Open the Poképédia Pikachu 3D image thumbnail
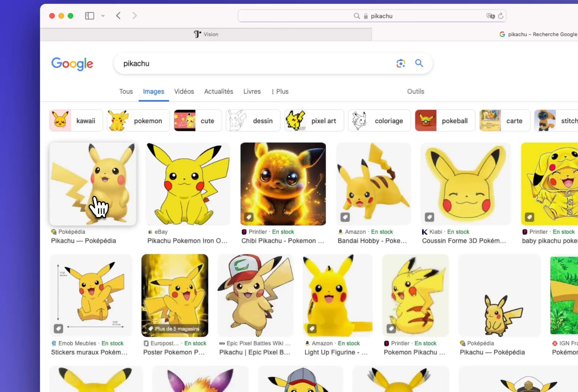The height and width of the screenshot is (392, 578). point(93,184)
